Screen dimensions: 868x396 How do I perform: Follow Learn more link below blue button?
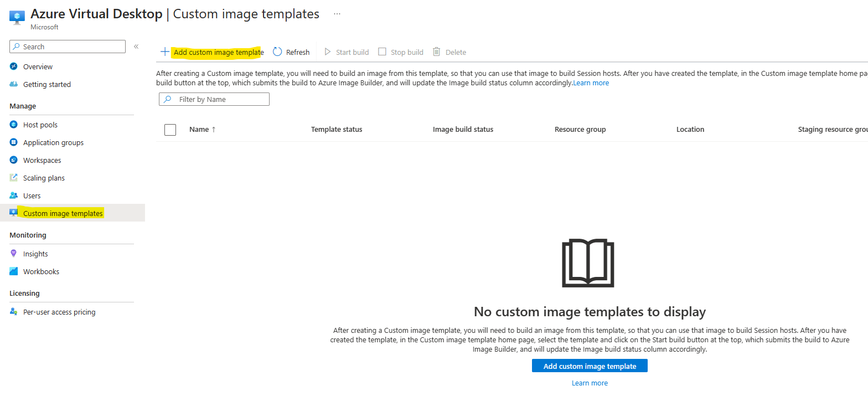[590, 383]
